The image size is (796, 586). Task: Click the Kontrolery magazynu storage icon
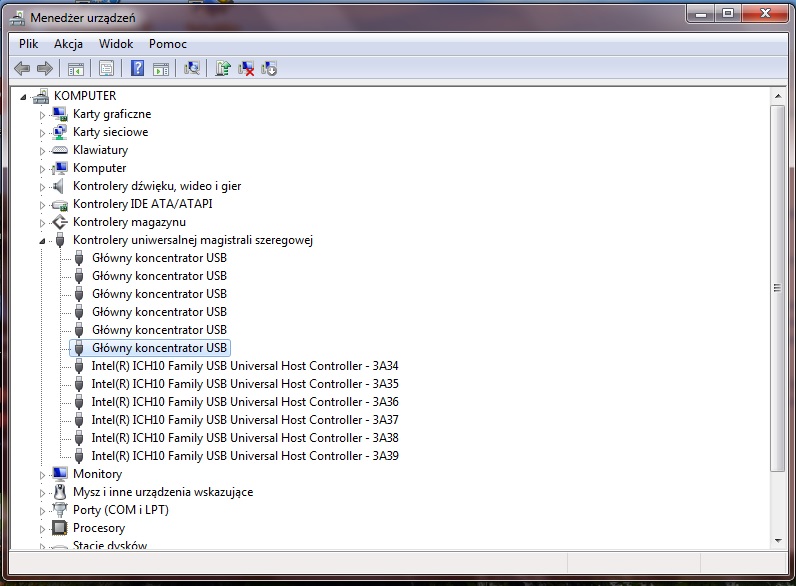click(x=60, y=222)
